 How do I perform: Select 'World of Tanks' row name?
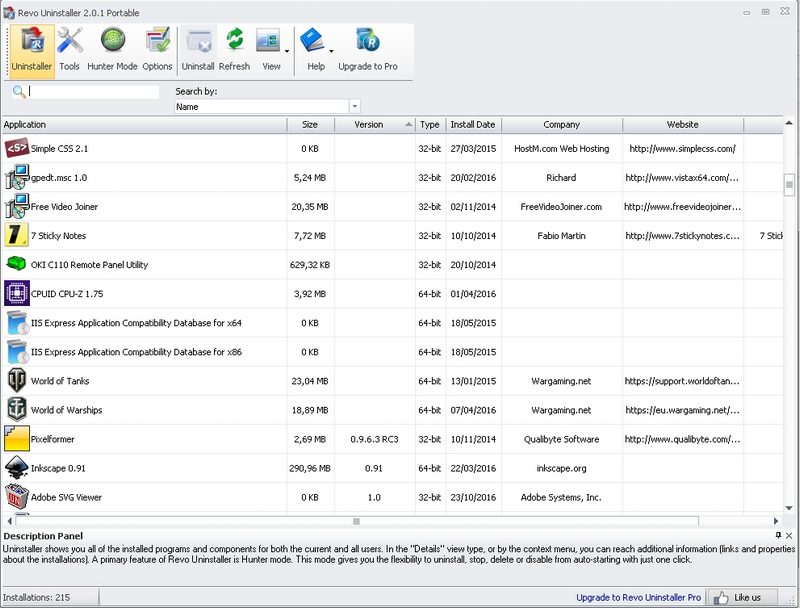click(60, 381)
